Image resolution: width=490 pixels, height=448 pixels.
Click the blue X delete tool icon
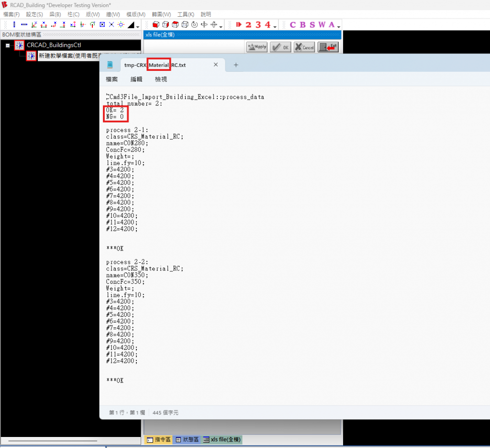(111, 24)
